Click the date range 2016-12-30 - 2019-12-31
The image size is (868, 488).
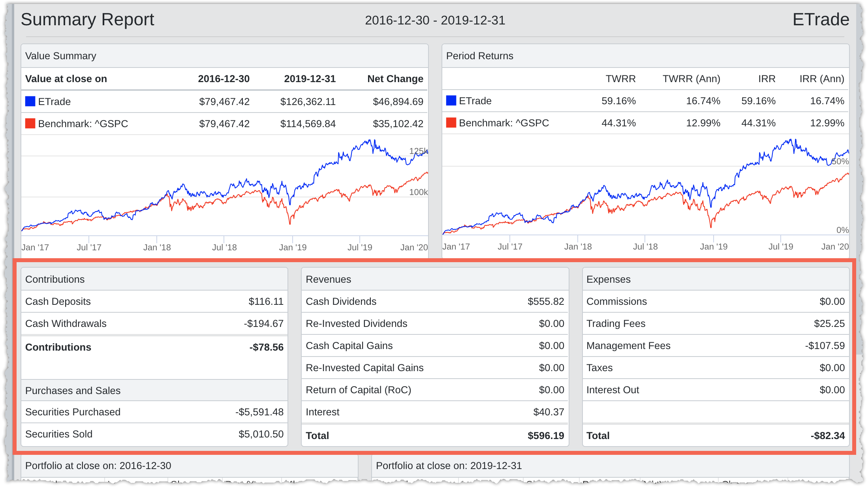click(435, 20)
